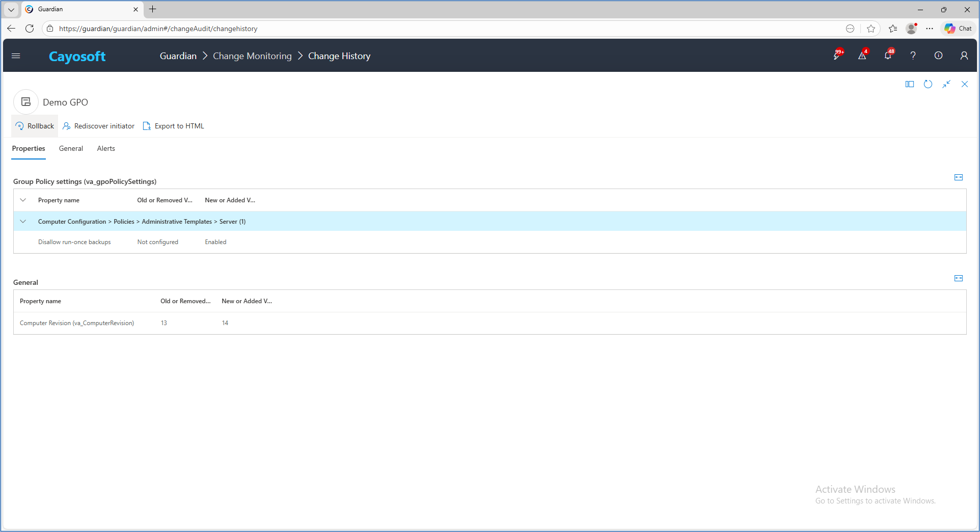Open the help question mark icon

click(x=913, y=56)
